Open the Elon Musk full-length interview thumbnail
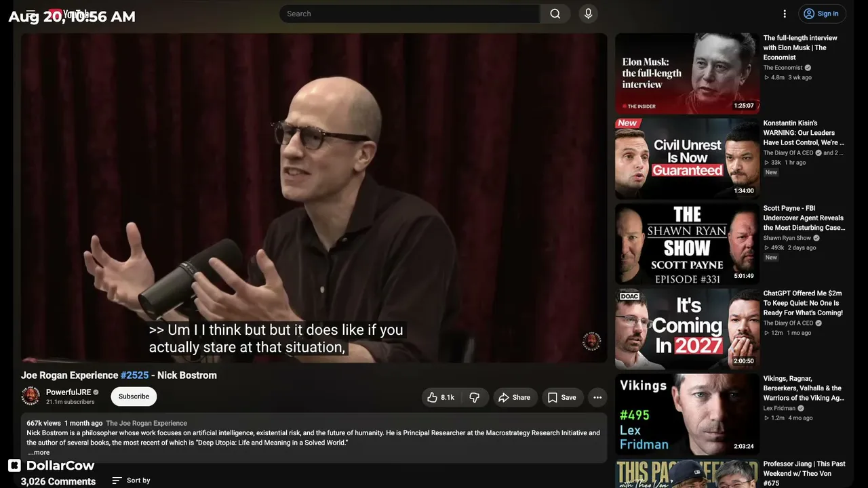The height and width of the screenshot is (488, 868). (x=688, y=74)
